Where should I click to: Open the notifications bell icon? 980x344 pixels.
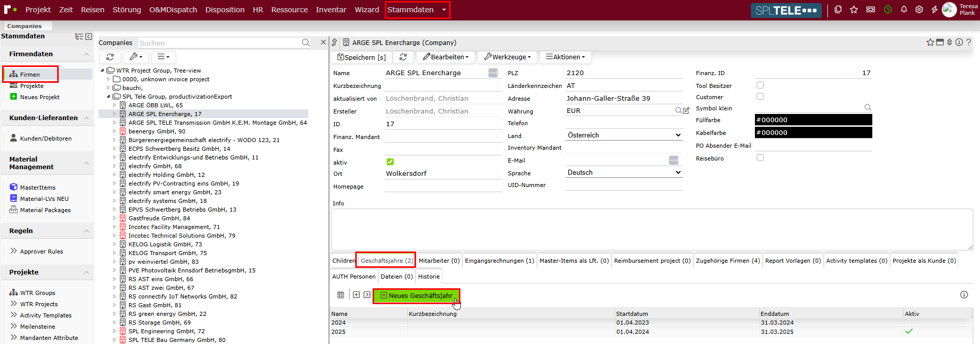(903, 10)
